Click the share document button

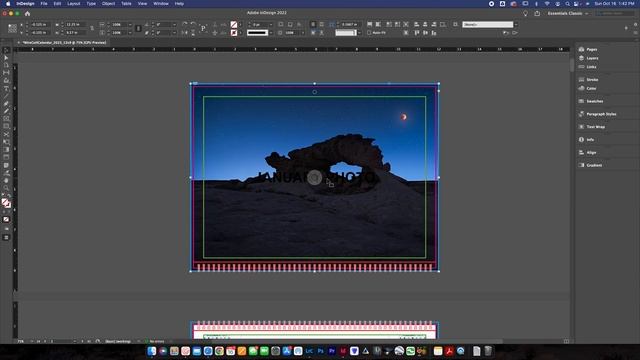pos(537,13)
